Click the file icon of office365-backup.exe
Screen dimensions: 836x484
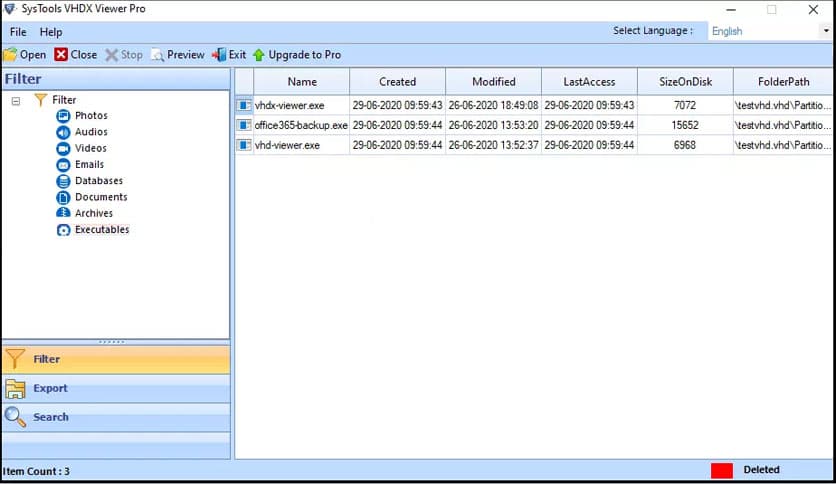(x=244, y=125)
